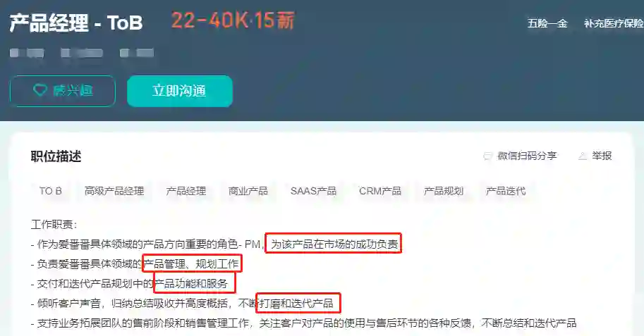Click the salary text 22-40K·15薪

(233, 20)
